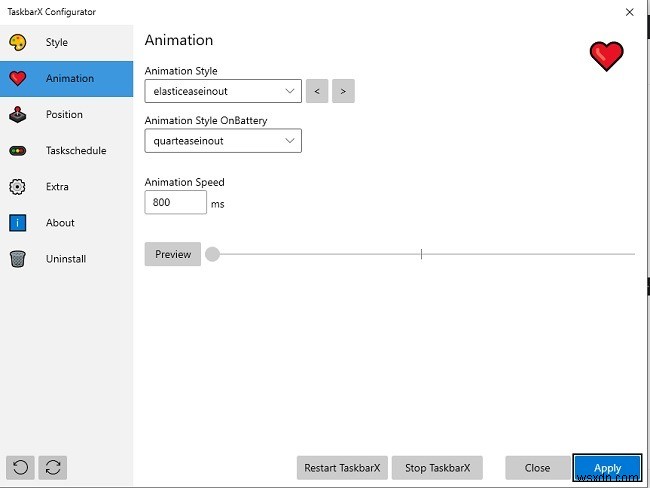
Task: Click the palette icon beside Style
Action: 18,42
